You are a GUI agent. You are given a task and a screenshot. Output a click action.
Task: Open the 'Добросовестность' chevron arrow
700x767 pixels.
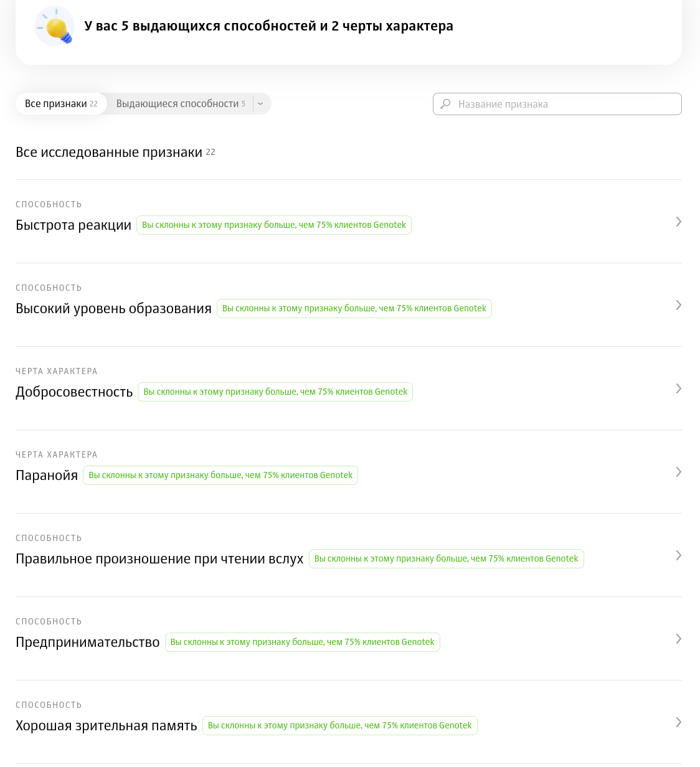click(678, 388)
